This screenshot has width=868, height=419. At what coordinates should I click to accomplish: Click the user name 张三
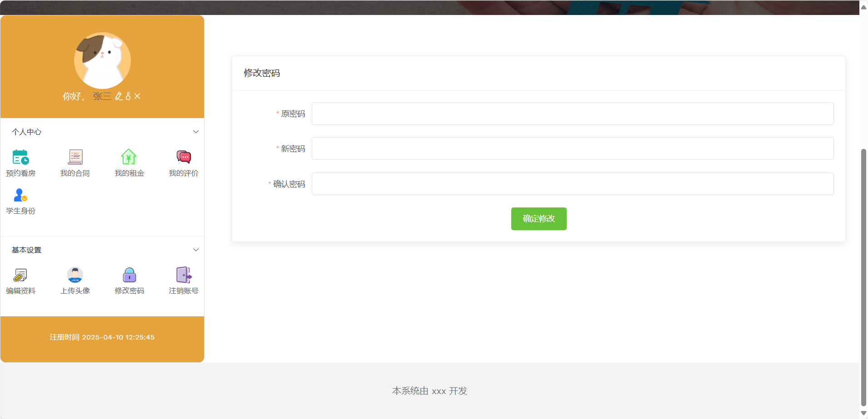[x=102, y=96]
